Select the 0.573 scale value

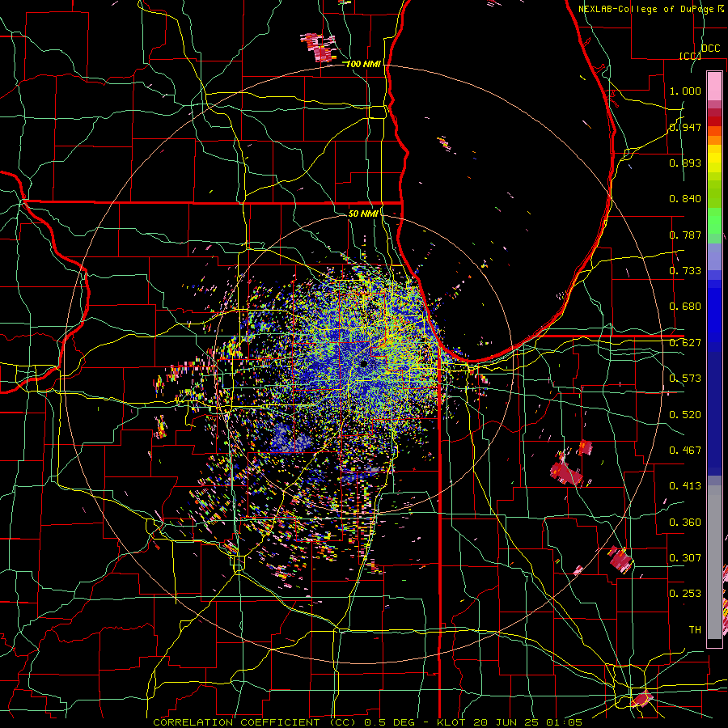click(x=685, y=379)
